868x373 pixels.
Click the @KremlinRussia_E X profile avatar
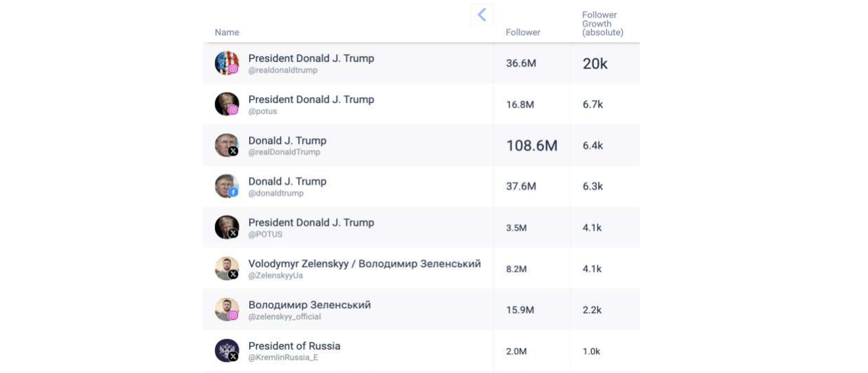pos(227,350)
